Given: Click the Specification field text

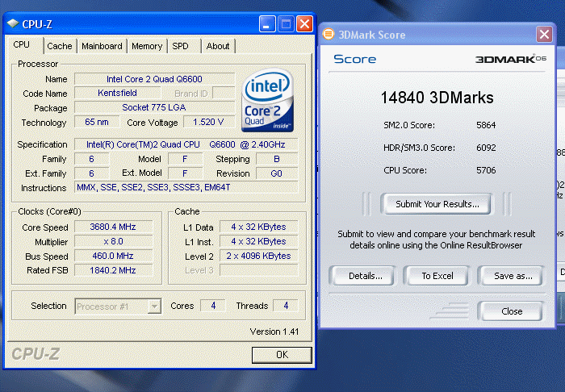Looking at the screenshot, I should [186, 144].
